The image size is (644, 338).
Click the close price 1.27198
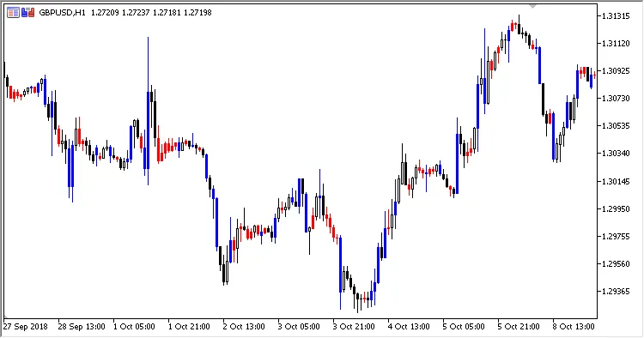197,13
